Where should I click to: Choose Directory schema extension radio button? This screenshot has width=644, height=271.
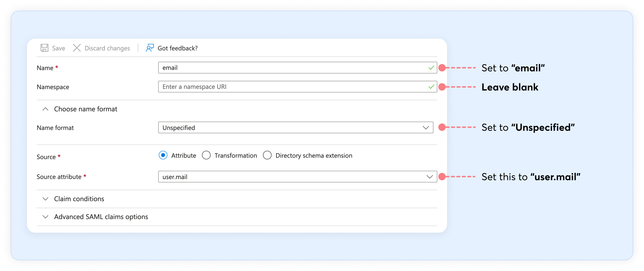[x=267, y=155]
